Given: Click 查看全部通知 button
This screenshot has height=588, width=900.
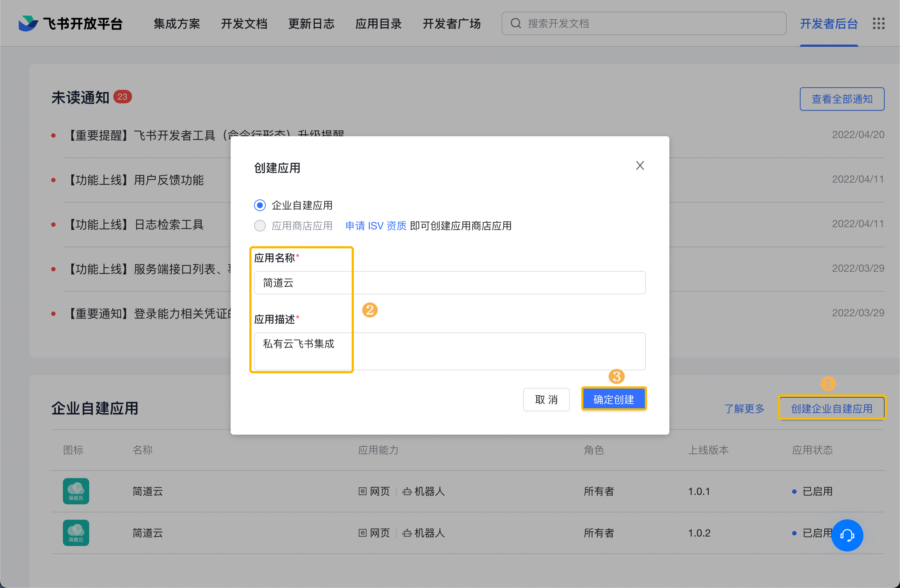Looking at the screenshot, I should click(x=842, y=99).
